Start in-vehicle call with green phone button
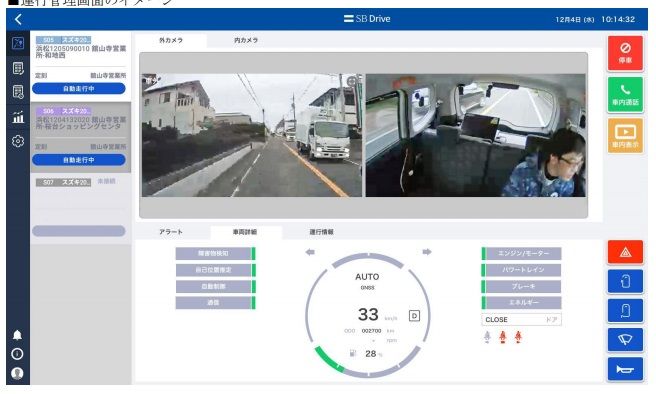The image size is (656, 394). pos(625,95)
